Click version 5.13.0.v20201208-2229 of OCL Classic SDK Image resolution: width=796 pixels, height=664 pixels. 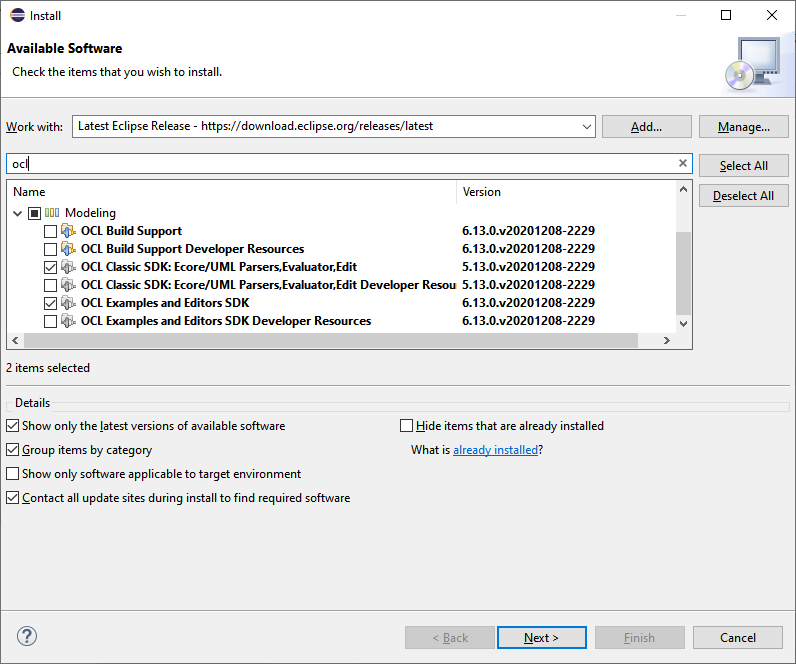[528, 267]
